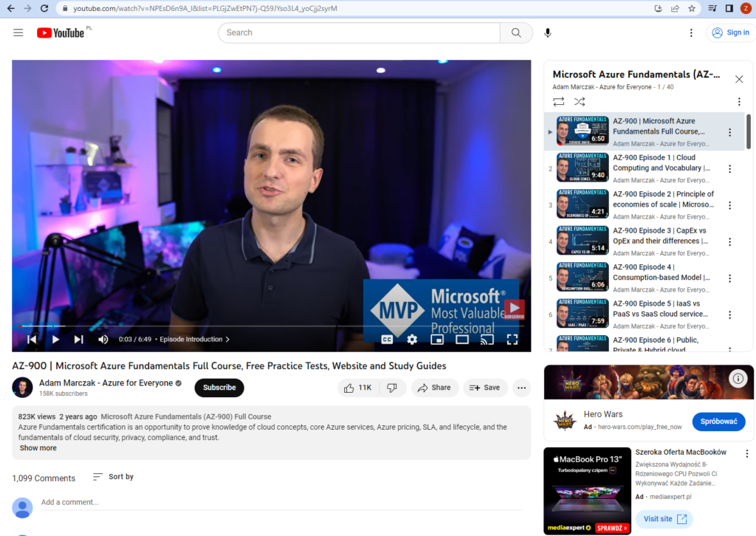The width and height of the screenshot is (756, 536).
Task: Open more options for Episode 3 item
Action: [x=729, y=242]
